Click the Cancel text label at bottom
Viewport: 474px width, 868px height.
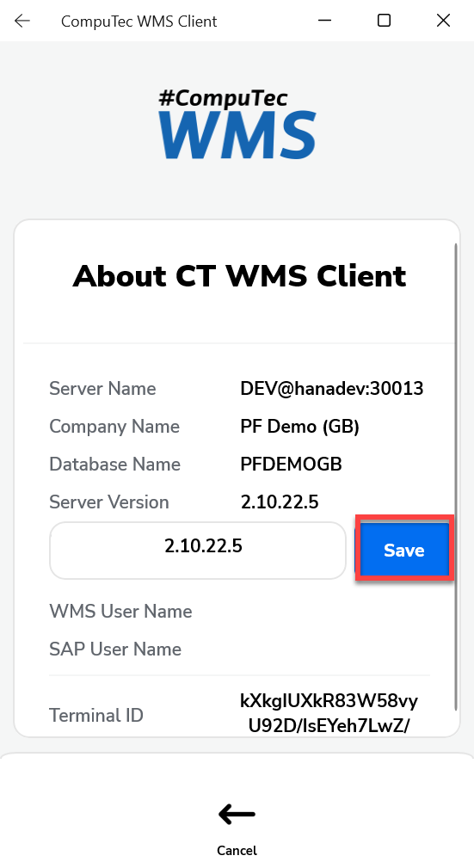coord(237,850)
